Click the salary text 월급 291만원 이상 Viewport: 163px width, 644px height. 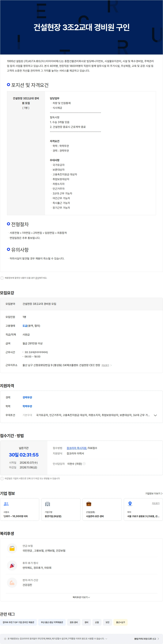(32, 343)
